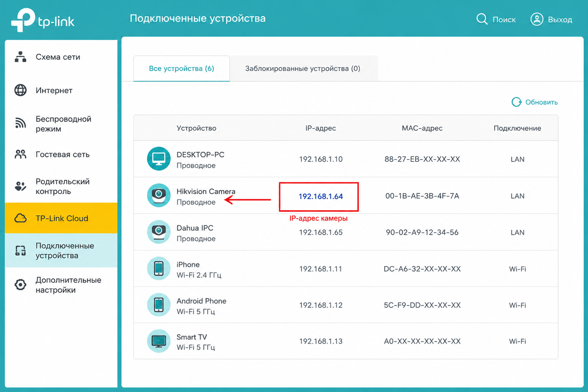
Task: Click the Поиск label
Action: click(504, 20)
